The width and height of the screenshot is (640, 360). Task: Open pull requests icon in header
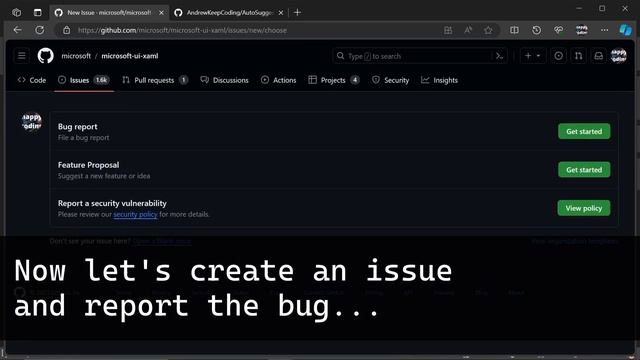(x=578, y=56)
